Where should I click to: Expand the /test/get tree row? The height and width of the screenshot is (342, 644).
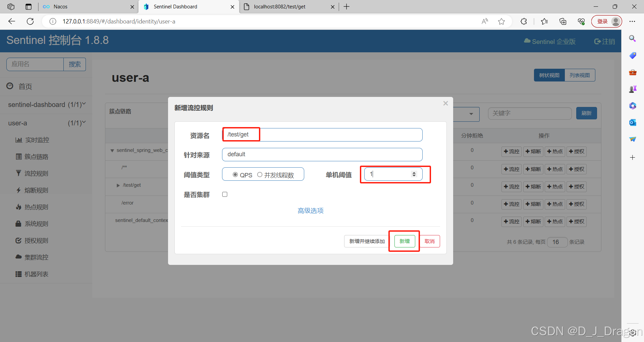click(118, 185)
